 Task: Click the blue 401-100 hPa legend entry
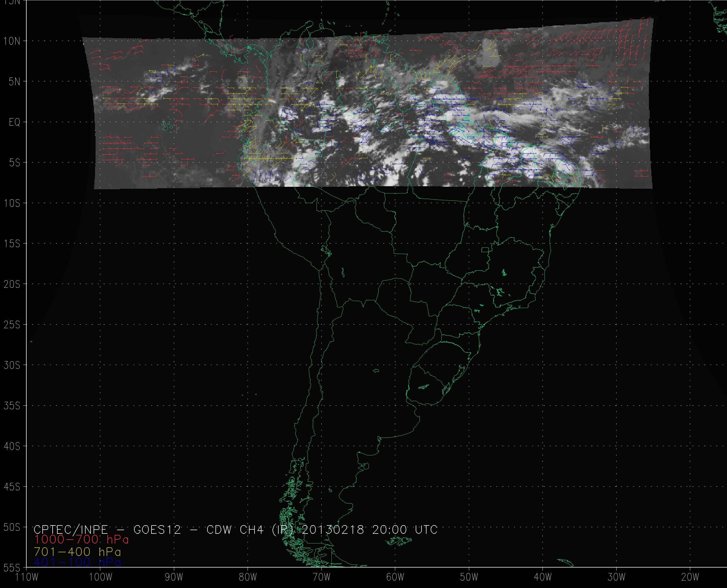click(78, 562)
